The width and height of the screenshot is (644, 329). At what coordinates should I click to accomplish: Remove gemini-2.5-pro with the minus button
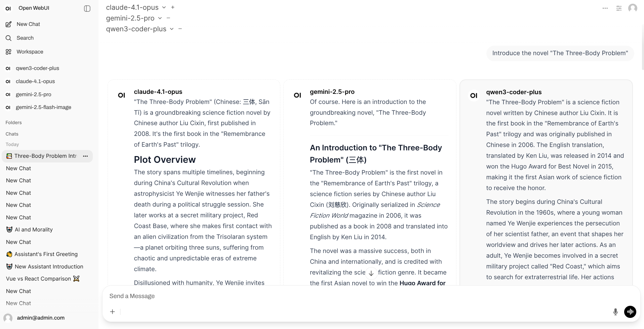[168, 18]
